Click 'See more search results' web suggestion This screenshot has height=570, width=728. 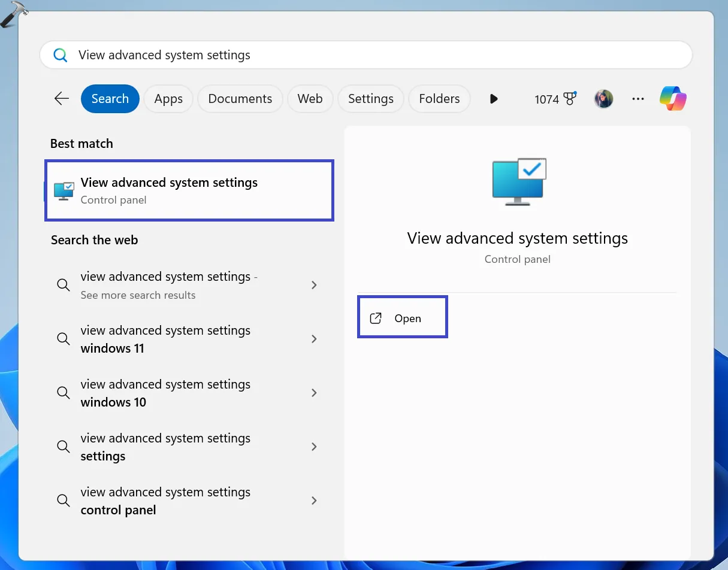(168, 286)
